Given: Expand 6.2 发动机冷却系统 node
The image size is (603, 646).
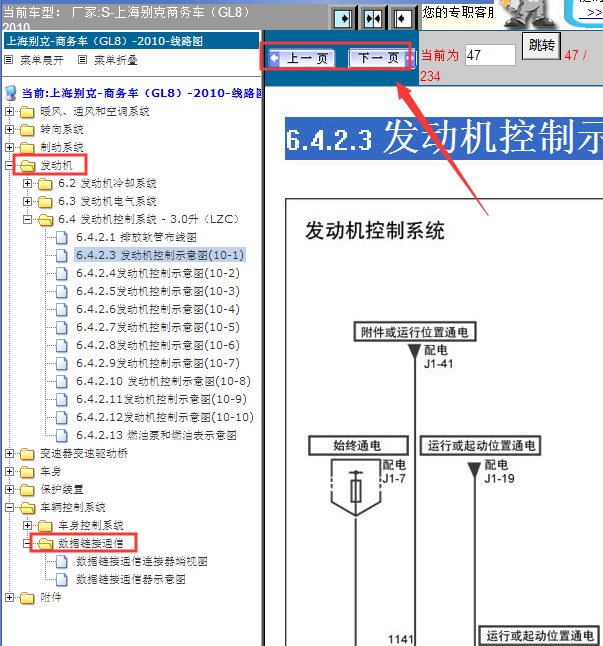Looking at the screenshot, I should 27,183.
